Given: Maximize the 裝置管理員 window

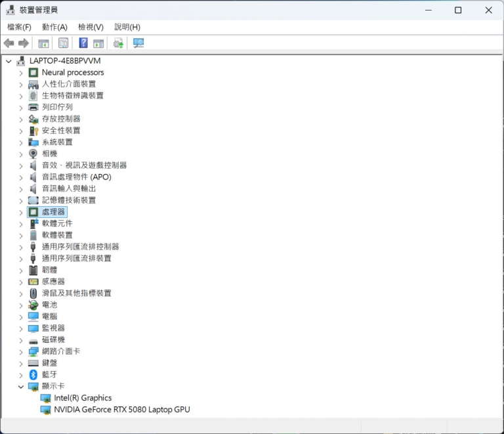Looking at the screenshot, I should [x=458, y=11].
